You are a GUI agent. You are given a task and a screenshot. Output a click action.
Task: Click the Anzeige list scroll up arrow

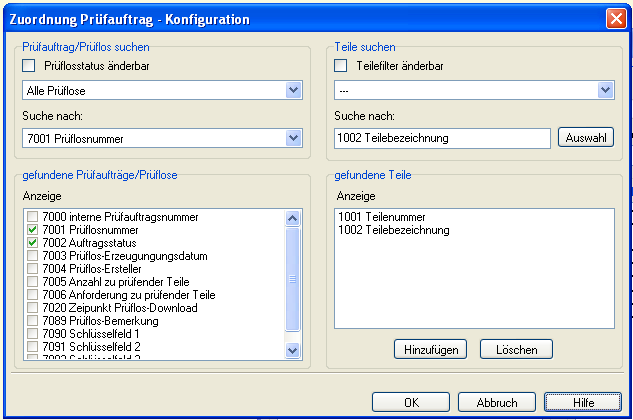pos(292,218)
